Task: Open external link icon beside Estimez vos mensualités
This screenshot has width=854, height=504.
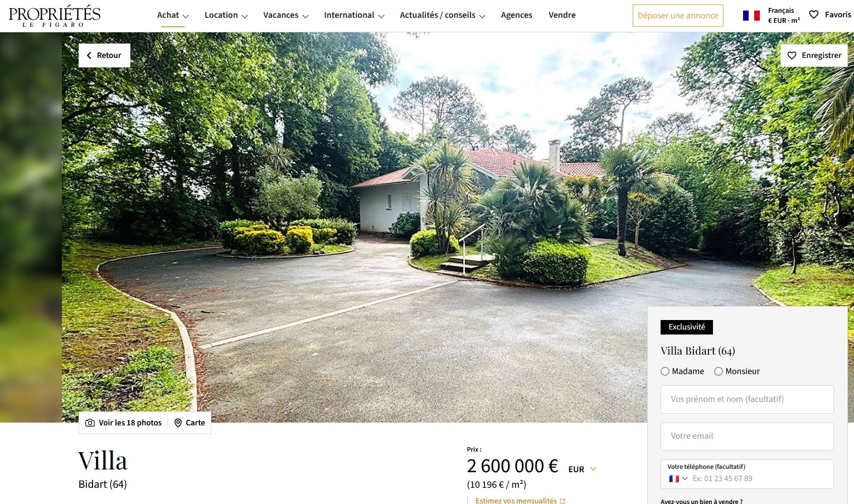Action: pyautogui.click(x=562, y=501)
